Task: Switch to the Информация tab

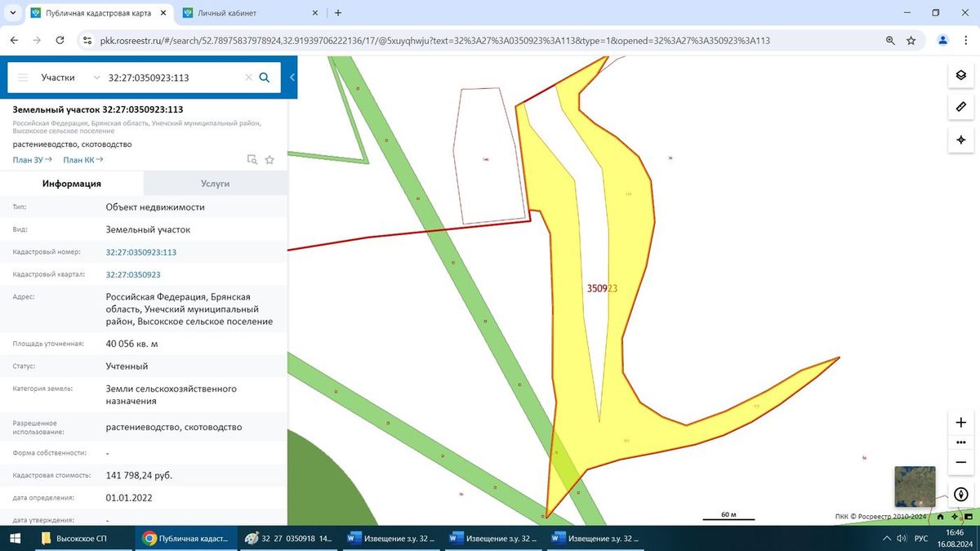Action: pyautogui.click(x=72, y=184)
